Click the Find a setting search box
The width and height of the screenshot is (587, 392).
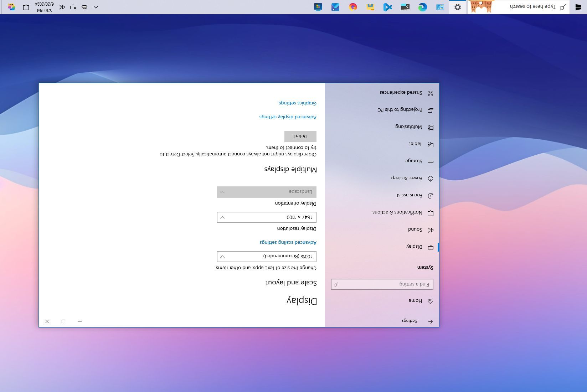pos(382,284)
